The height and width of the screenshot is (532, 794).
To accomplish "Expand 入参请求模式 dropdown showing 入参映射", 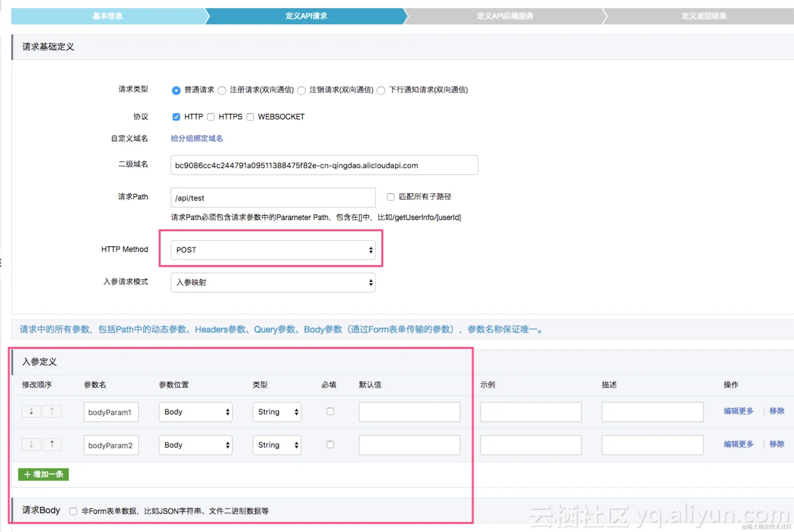I will click(273, 283).
